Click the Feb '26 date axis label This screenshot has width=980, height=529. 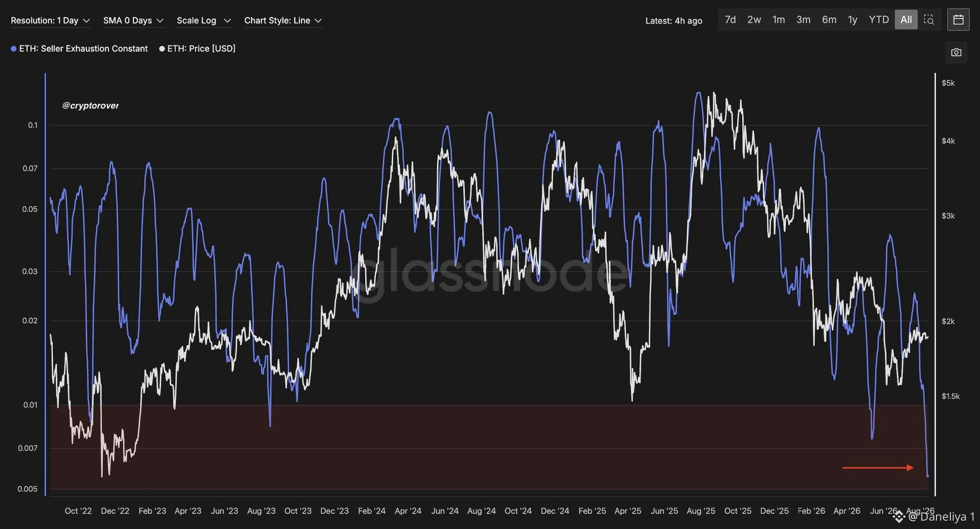812,511
